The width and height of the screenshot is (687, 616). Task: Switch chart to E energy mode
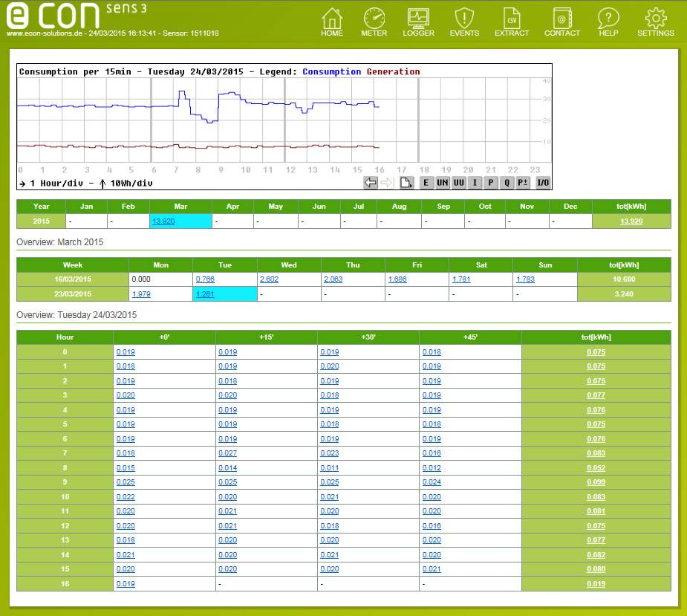(x=426, y=183)
